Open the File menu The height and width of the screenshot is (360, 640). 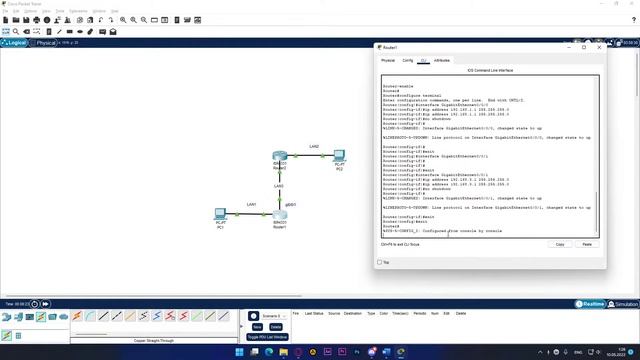point(5,11)
